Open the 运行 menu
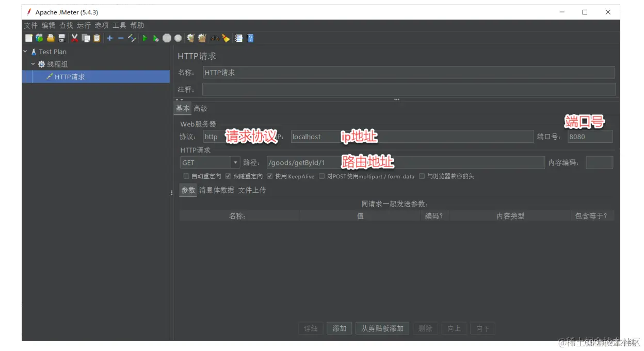This screenshot has height=351, width=644. tap(84, 25)
